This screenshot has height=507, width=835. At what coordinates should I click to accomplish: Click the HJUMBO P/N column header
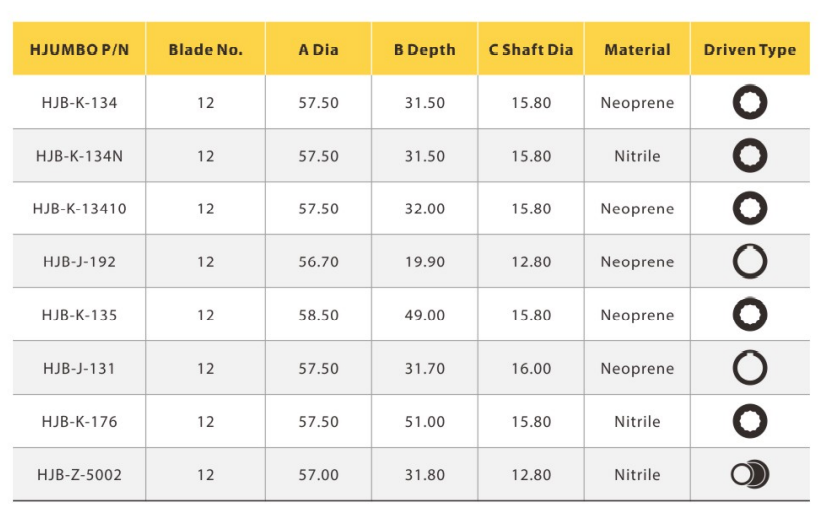point(79,50)
